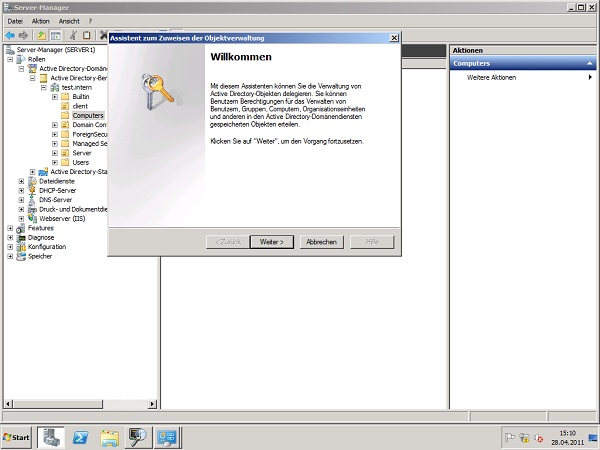Screen dimensions: 600x450
Task: Select the Users folder in tree
Action: (80, 162)
